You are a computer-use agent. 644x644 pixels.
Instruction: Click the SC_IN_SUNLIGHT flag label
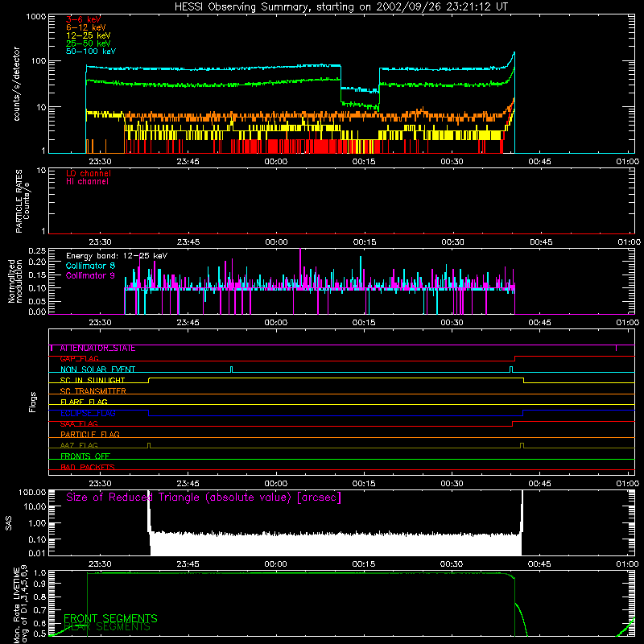(93, 380)
